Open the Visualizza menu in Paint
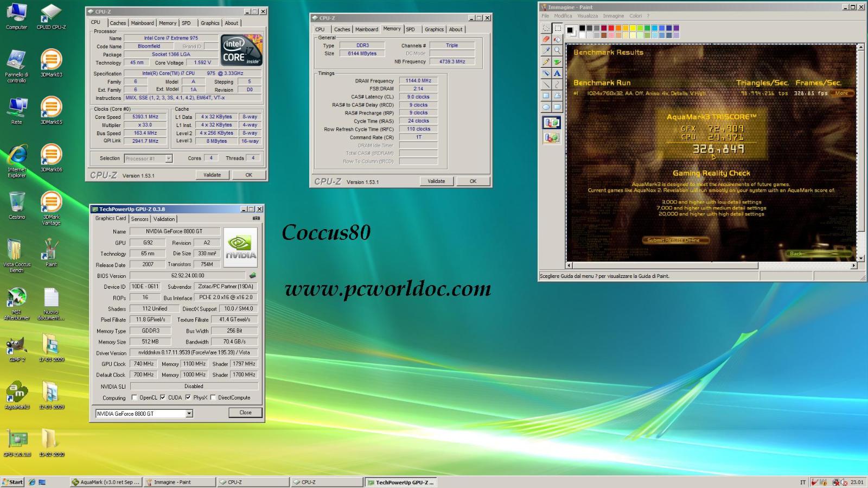Viewport: 868px width, 488px height. coord(587,16)
